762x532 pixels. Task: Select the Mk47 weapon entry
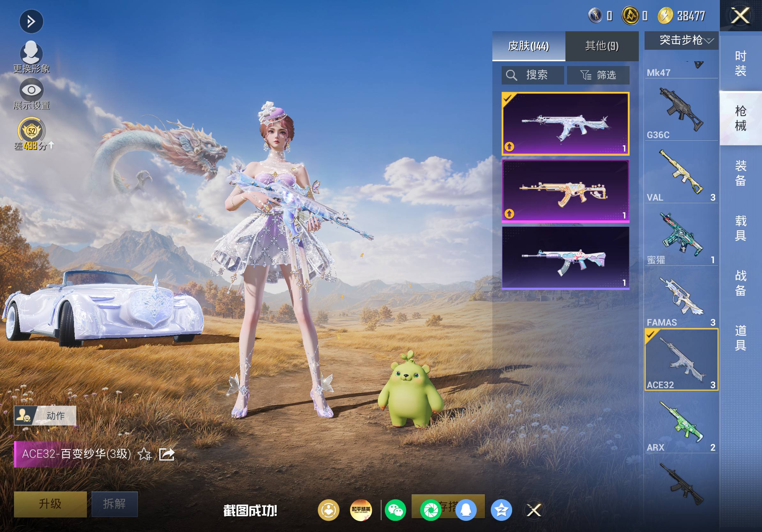pos(681,69)
